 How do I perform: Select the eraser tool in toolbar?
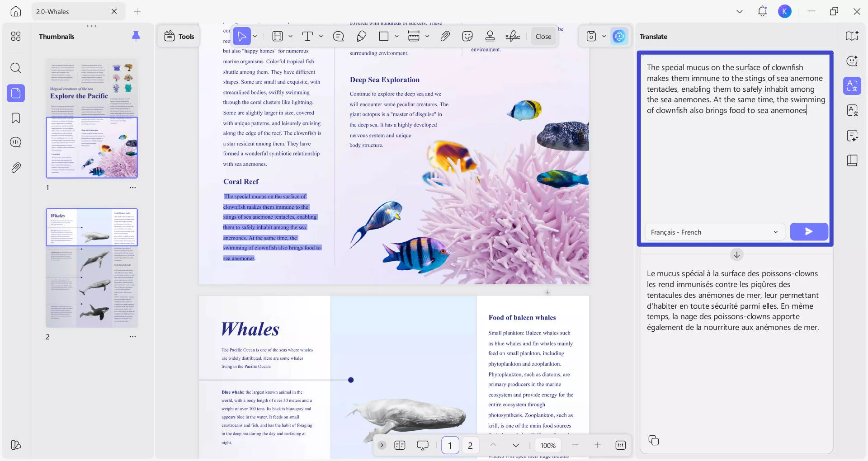click(x=361, y=36)
